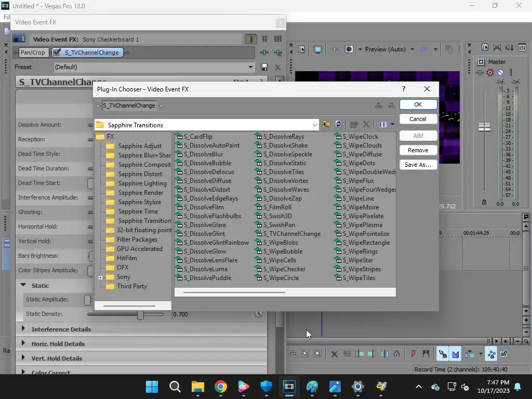532x399 pixels.
Task: Toggle the Lock Event padlock icon
Action: pos(396,354)
